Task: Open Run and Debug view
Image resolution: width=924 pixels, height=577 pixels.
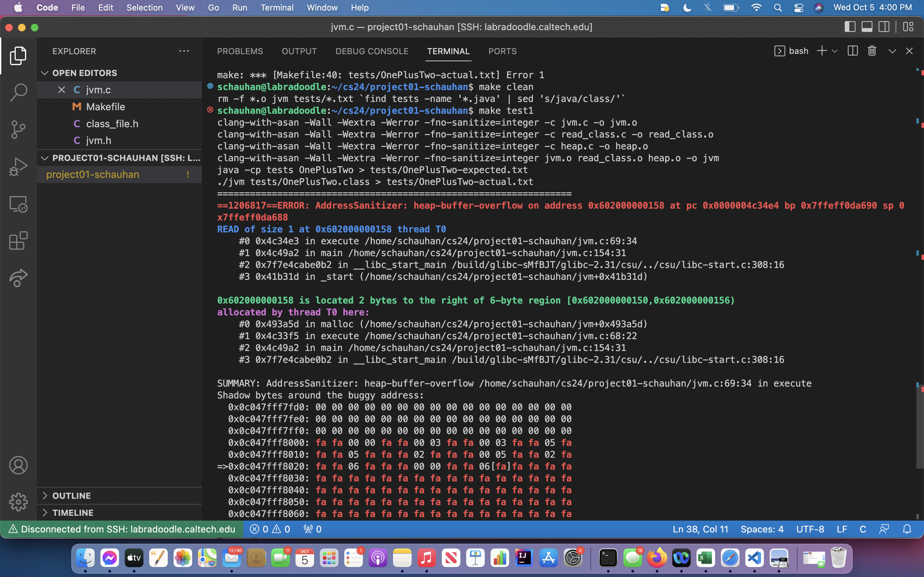Action: point(18,167)
